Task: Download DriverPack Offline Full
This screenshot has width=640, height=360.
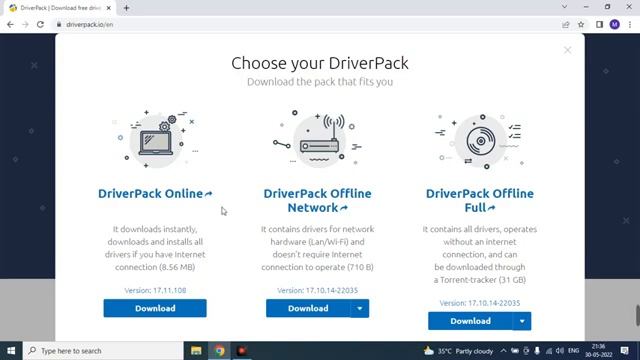Action: pyautogui.click(x=470, y=321)
